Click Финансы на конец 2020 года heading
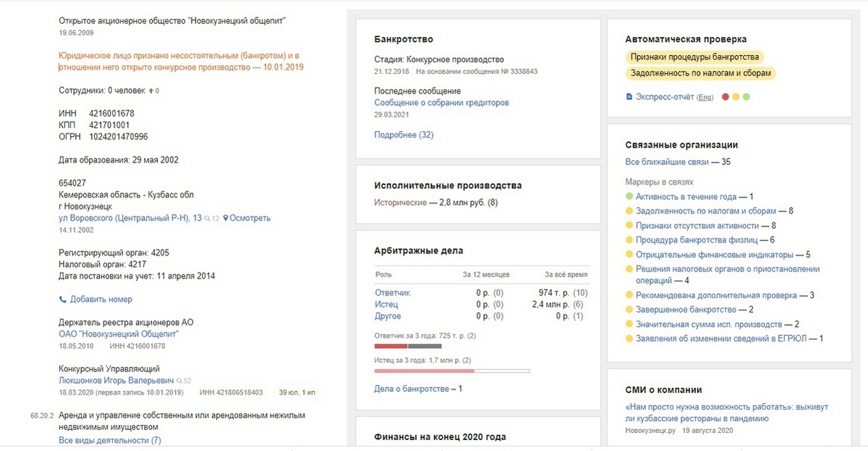 pos(440,437)
